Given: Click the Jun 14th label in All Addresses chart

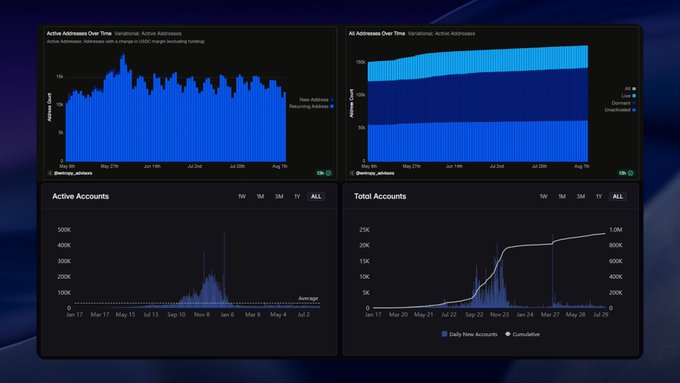Looking at the screenshot, I should click(454, 166).
